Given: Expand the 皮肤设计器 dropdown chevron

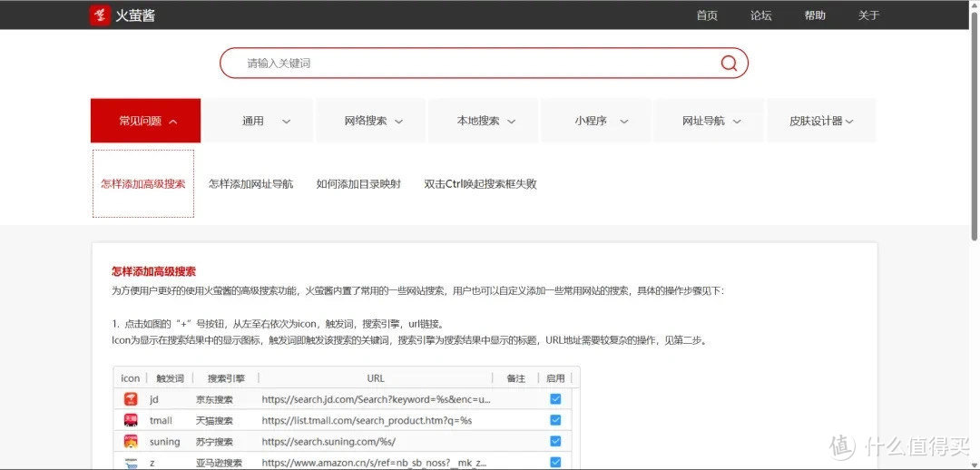Looking at the screenshot, I should tap(848, 122).
